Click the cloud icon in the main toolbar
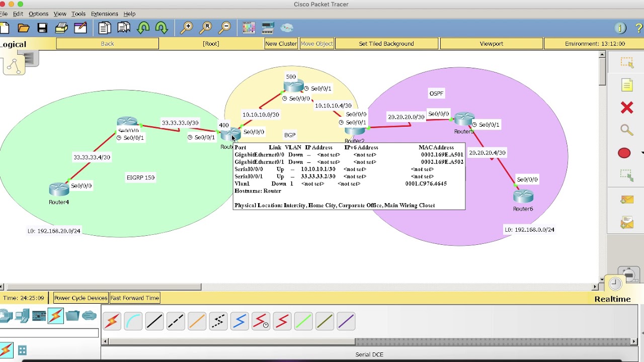Screen dimensions: 644x362 (287, 28)
